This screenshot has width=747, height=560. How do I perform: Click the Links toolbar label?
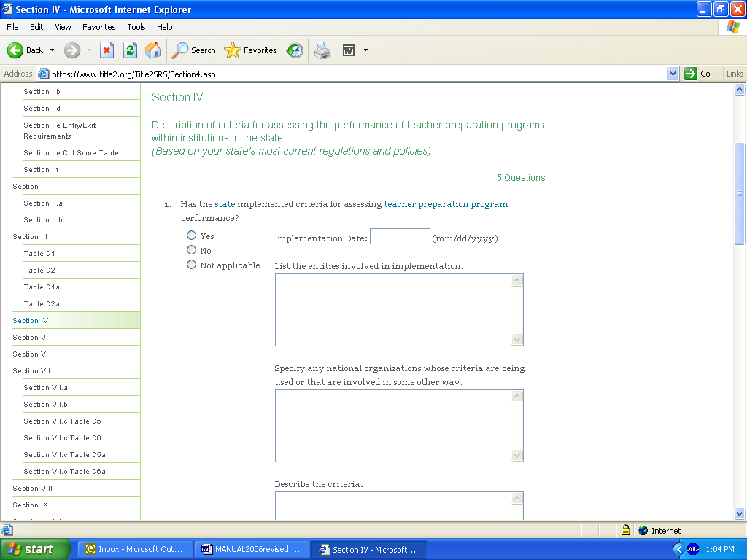pos(735,74)
